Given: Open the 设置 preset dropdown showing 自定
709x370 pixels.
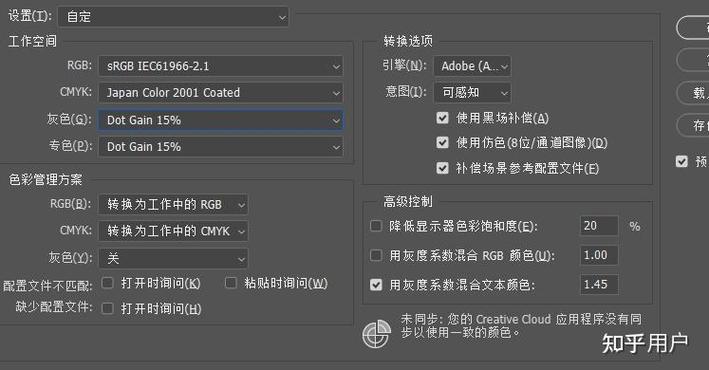Looking at the screenshot, I should click(x=173, y=17).
